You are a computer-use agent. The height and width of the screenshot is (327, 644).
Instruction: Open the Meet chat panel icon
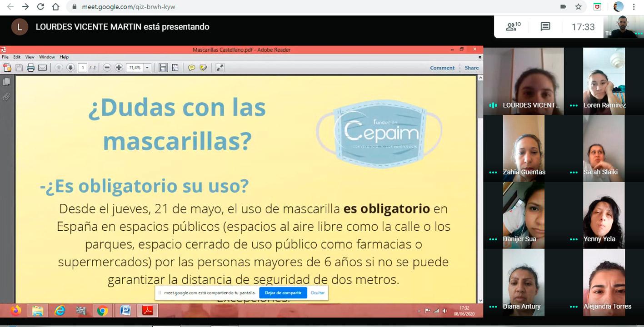(x=545, y=27)
